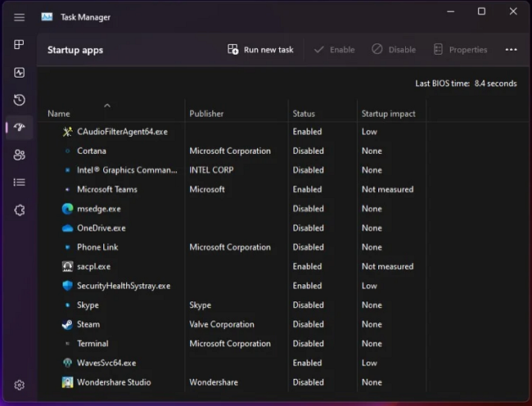
Task: Click the Disable toolbar button
Action: click(394, 50)
